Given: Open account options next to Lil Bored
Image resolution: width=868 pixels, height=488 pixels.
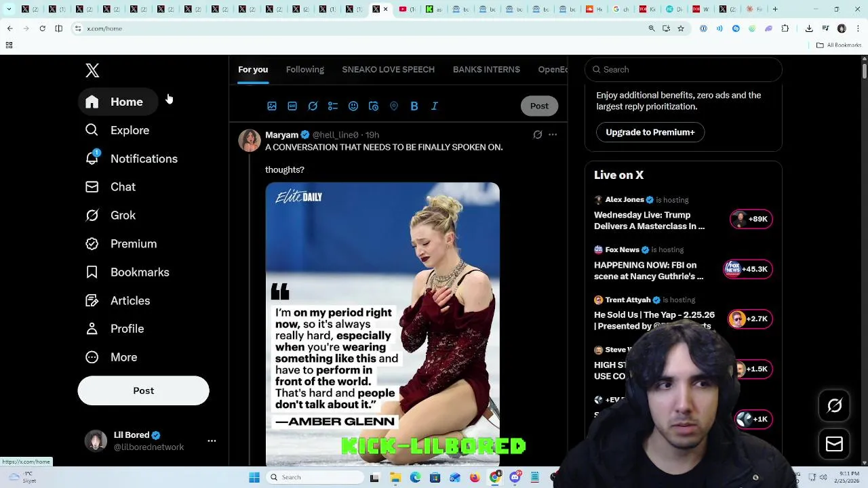Looking at the screenshot, I should 212,441.
